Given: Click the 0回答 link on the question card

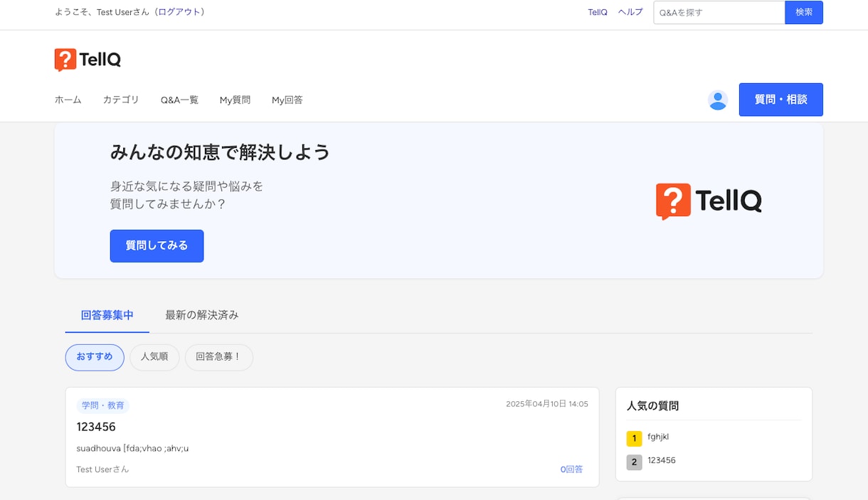Looking at the screenshot, I should pos(571,469).
